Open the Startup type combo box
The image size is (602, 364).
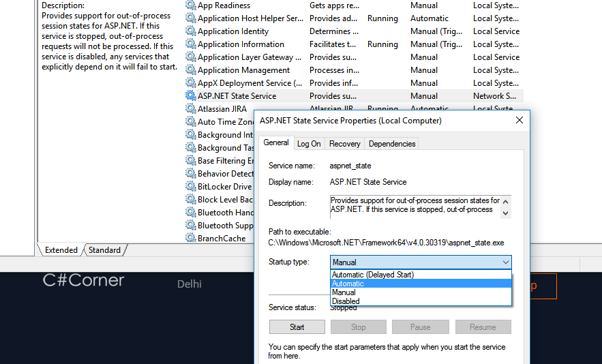click(x=421, y=262)
